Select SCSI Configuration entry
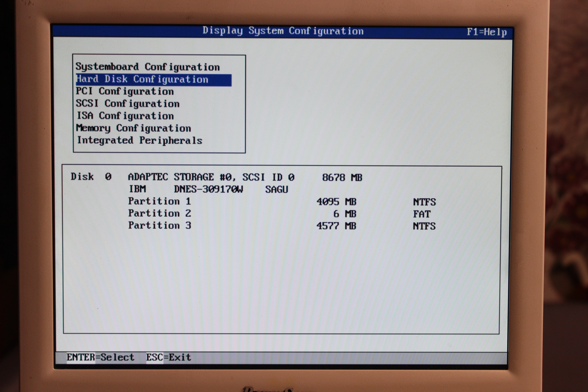Screen dimensions: 588x392 click(x=127, y=104)
